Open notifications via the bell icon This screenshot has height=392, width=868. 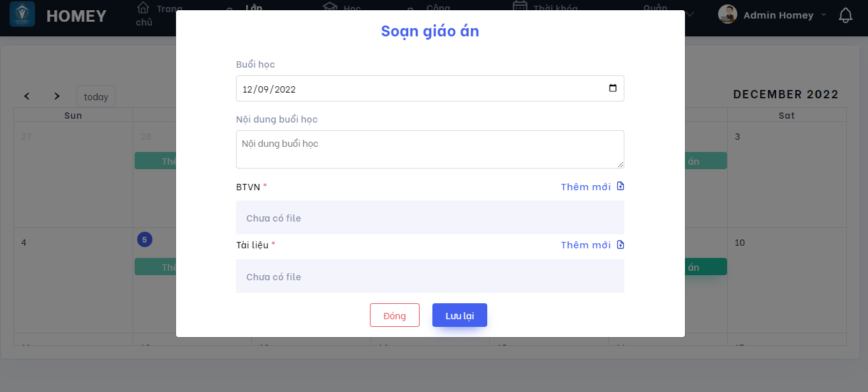pos(846,15)
